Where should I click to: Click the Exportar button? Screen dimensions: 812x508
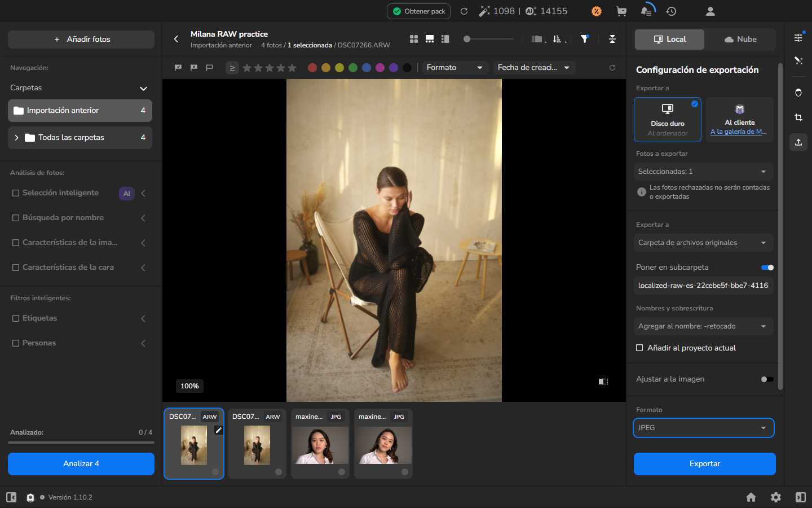coord(705,464)
